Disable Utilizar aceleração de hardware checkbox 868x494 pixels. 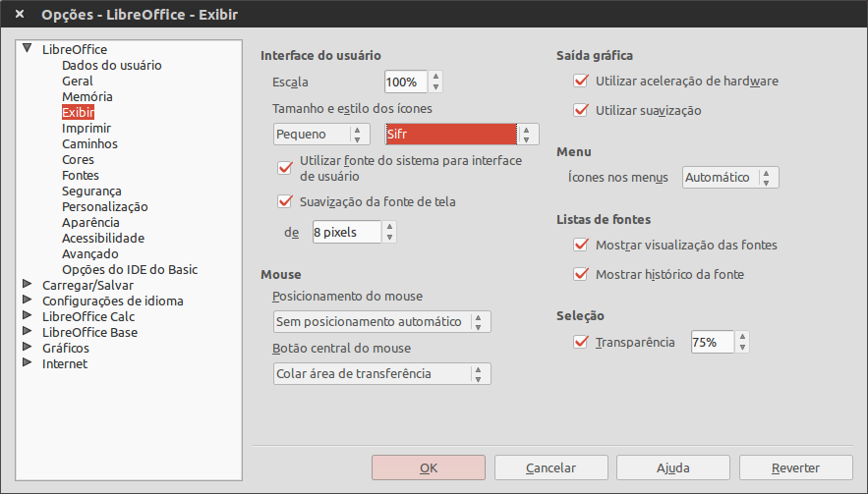click(x=581, y=81)
